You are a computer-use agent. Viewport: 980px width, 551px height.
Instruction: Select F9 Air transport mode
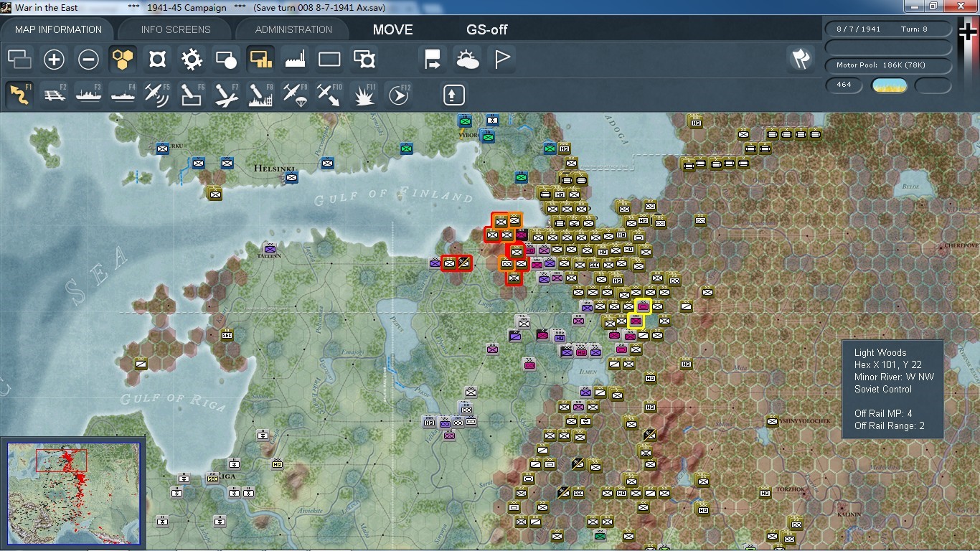click(x=295, y=94)
